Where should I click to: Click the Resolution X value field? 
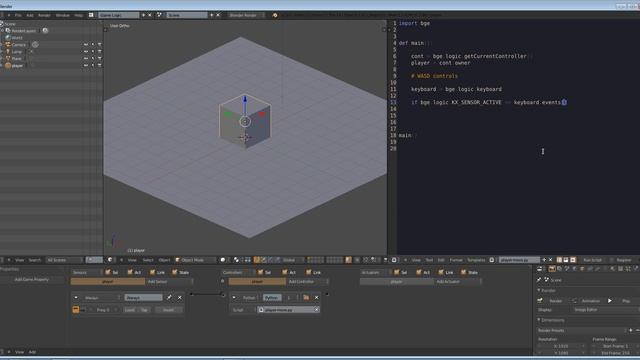pyautogui.click(x=562, y=346)
